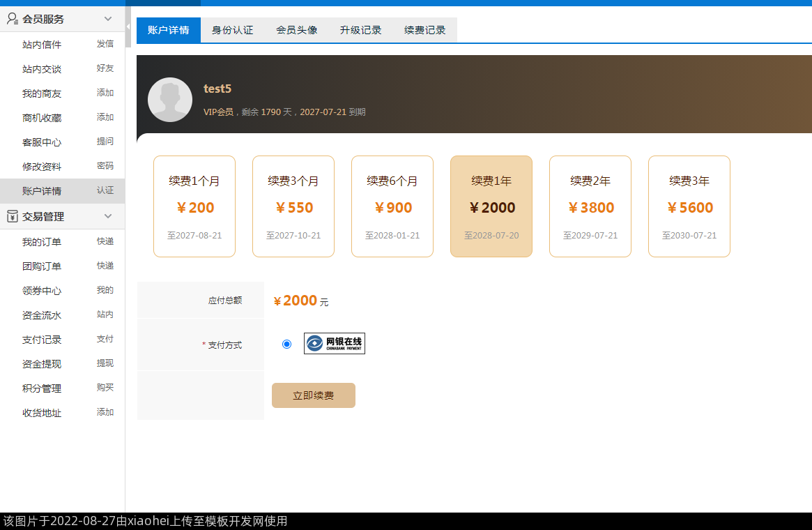812x530 pixels.
Task: Go to 资金流水 in the sidebar
Action: click(x=42, y=315)
